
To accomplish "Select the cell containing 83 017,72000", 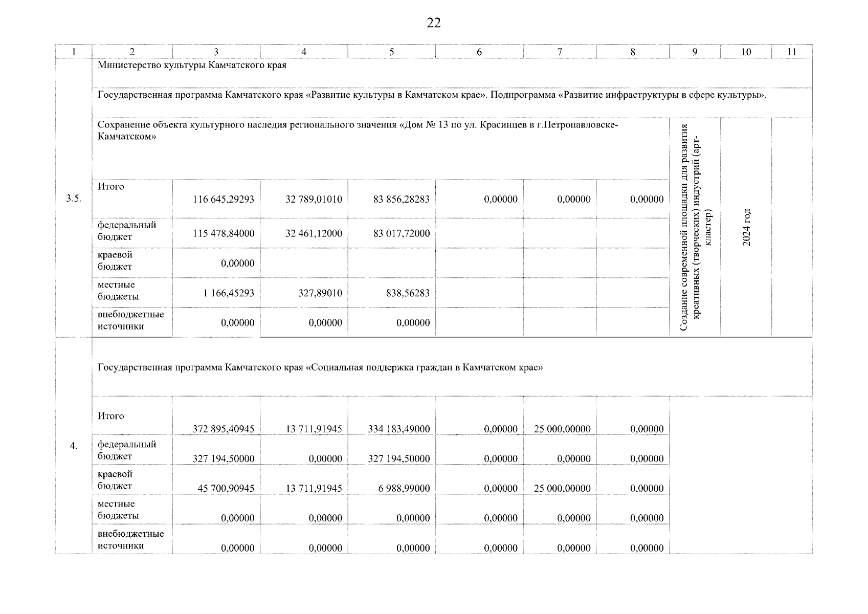I will point(401,234).
